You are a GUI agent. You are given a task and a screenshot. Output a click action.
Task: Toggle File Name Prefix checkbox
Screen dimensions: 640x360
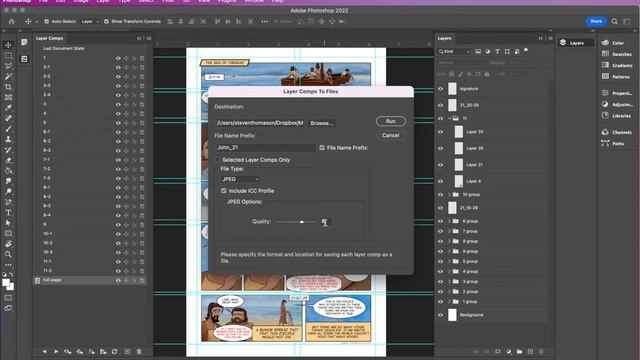pyautogui.click(x=322, y=148)
